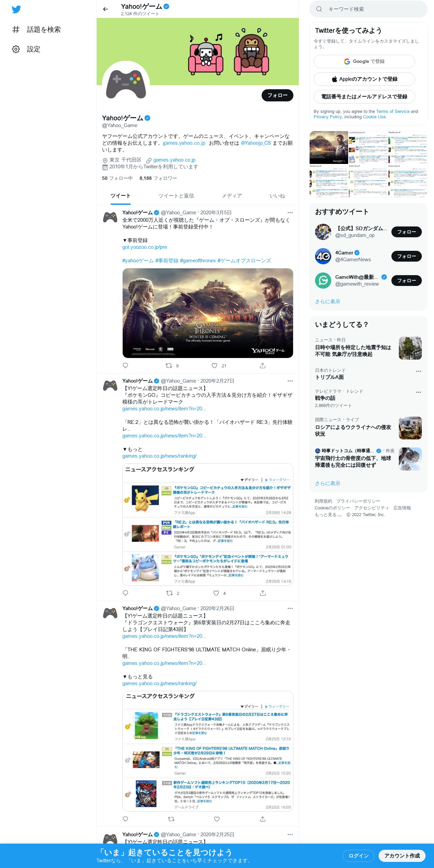434x868 pixels.
Task: Open the #gameofthrones hashtag
Action: [198, 261]
